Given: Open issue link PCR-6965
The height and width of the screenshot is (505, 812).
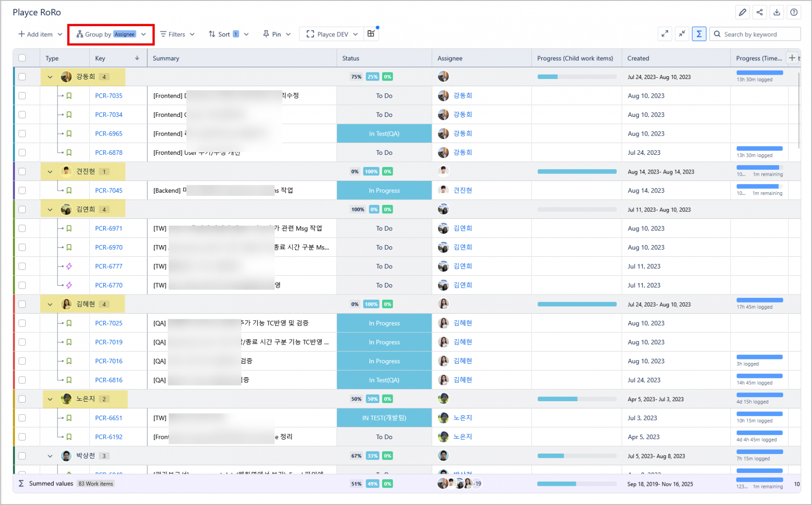Looking at the screenshot, I should (108, 134).
